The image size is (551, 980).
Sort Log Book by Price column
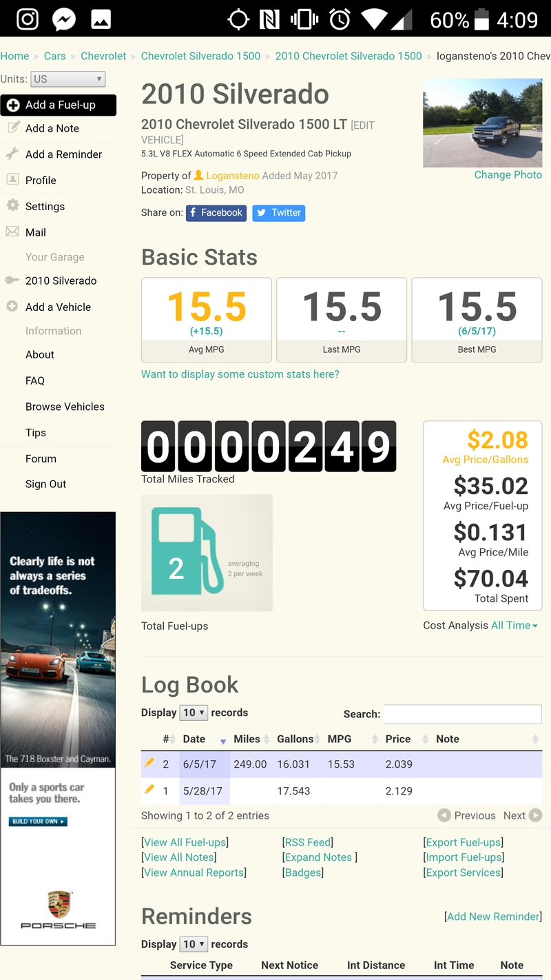pyautogui.click(x=407, y=739)
